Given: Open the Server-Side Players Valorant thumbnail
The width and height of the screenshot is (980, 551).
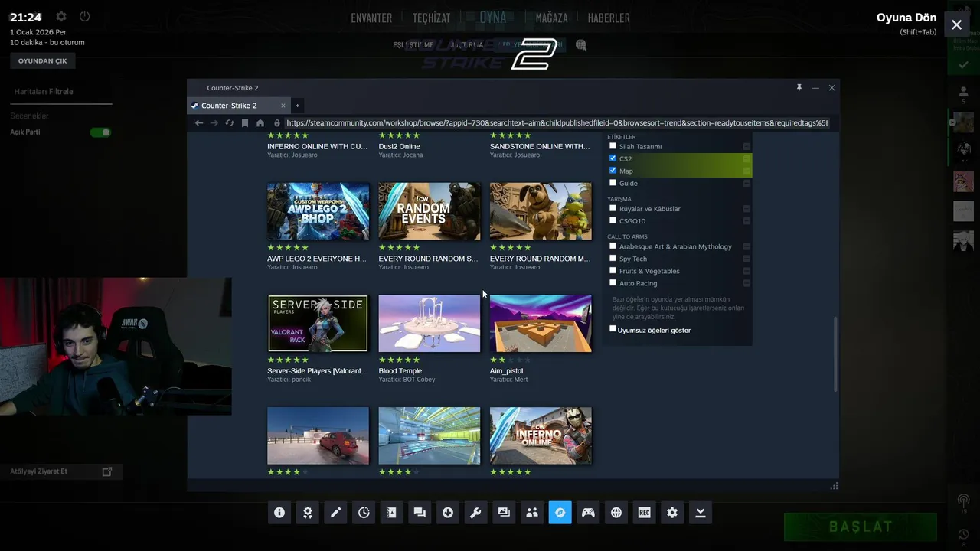Looking at the screenshot, I should 318,324.
